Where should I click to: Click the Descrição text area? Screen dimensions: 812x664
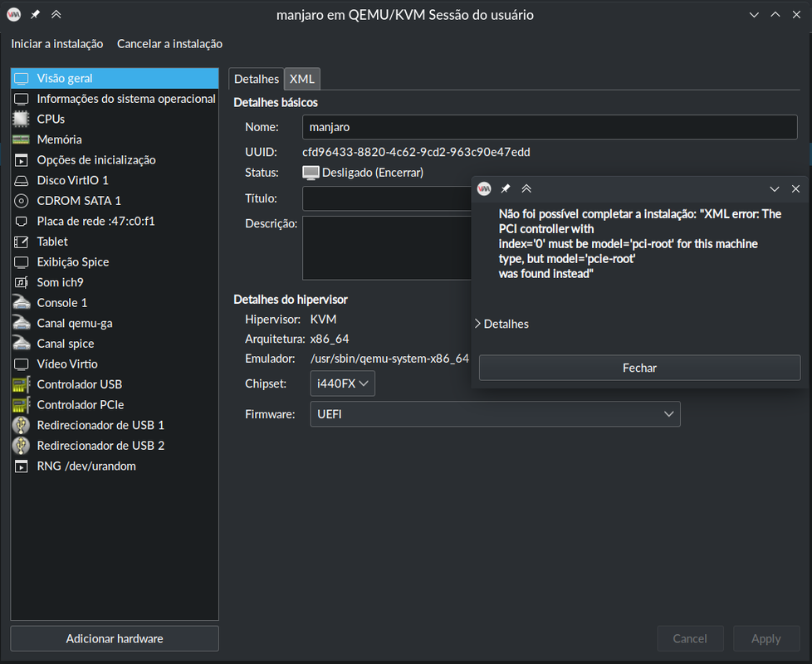tap(387, 248)
